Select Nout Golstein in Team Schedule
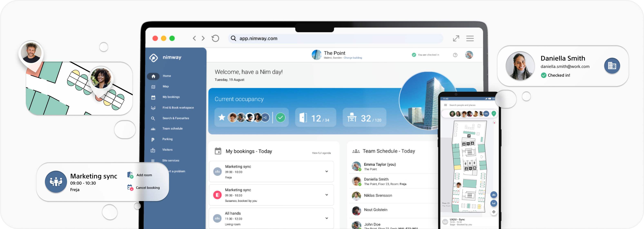Viewport: 644px width, 229px height. pos(393,210)
